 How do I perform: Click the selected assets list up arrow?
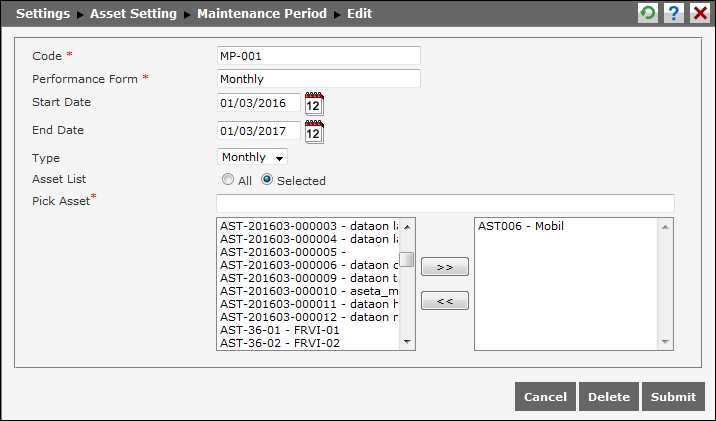(x=665, y=227)
